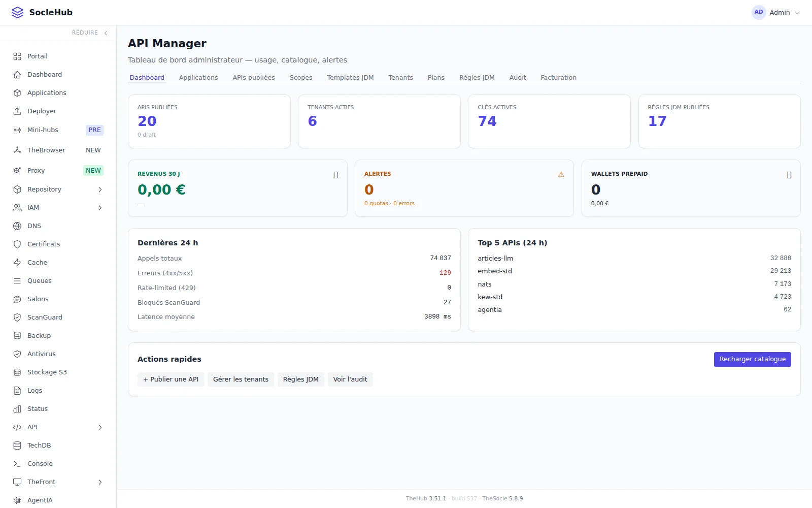
Task: Expand the IAM submenu chevron
Action: [x=100, y=208]
